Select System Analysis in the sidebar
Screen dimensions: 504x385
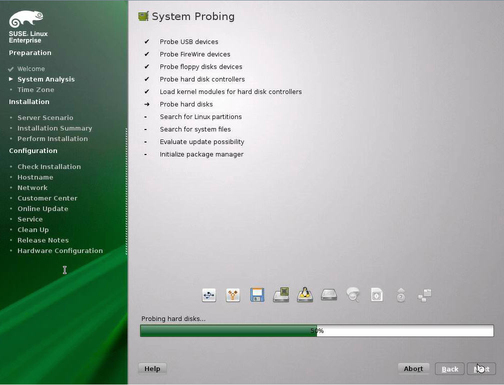(46, 79)
